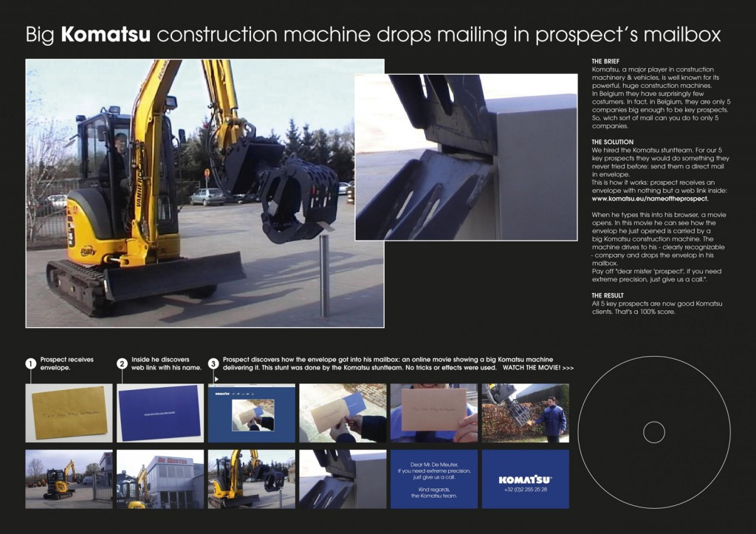Open small thumbnail of mailbox slot close-up
This screenshot has height=534, width=756.
click(343, 479)
